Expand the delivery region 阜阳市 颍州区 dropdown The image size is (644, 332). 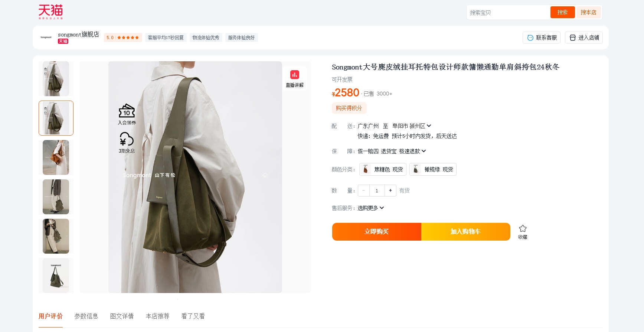[412, 126]
